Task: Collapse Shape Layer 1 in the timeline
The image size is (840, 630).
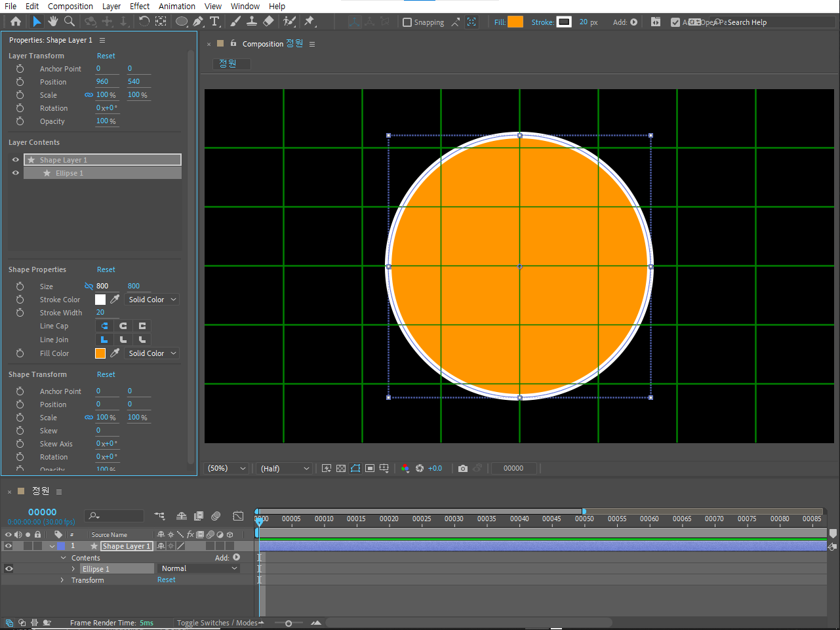Action: point(52,546)
